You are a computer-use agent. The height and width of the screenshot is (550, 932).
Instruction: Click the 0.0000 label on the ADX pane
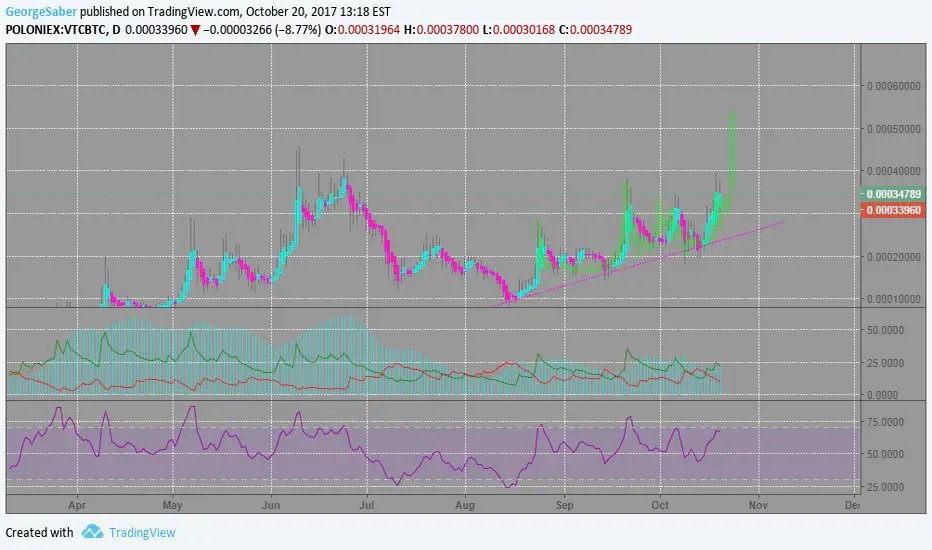(x=883, y=395)
